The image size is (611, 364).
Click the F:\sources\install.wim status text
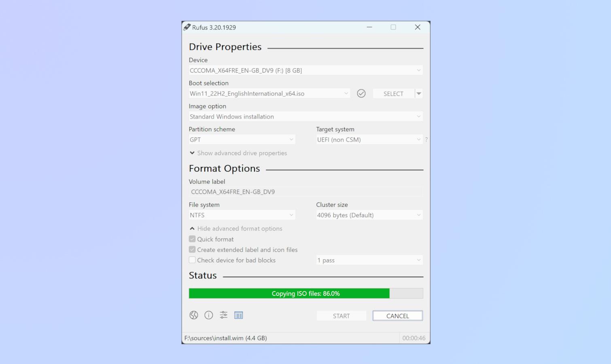[226, 338]
